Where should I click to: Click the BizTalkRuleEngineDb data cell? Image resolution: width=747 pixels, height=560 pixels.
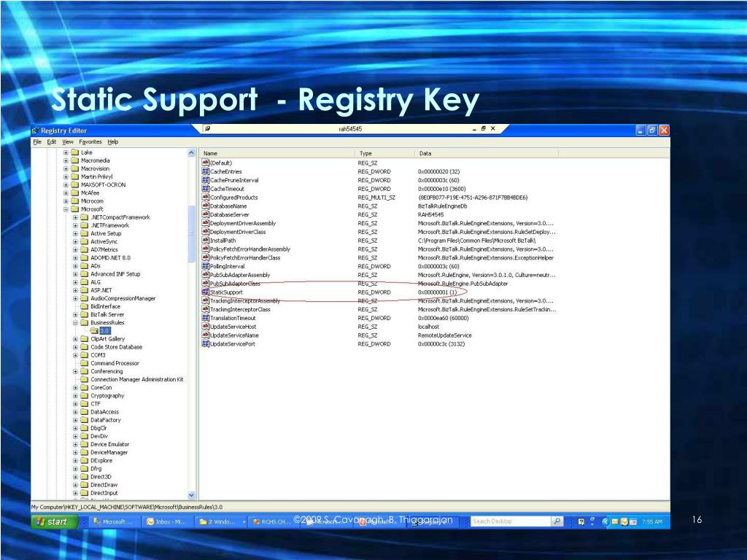click(442, 206)
